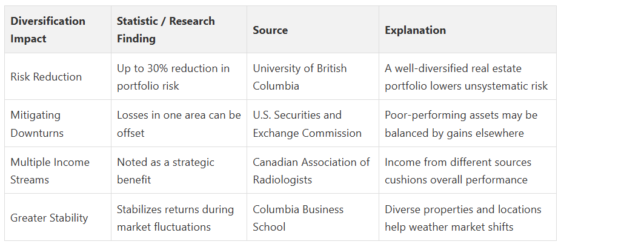Select U.S. Securities and Exchange Commission cell

click(313, 123)
